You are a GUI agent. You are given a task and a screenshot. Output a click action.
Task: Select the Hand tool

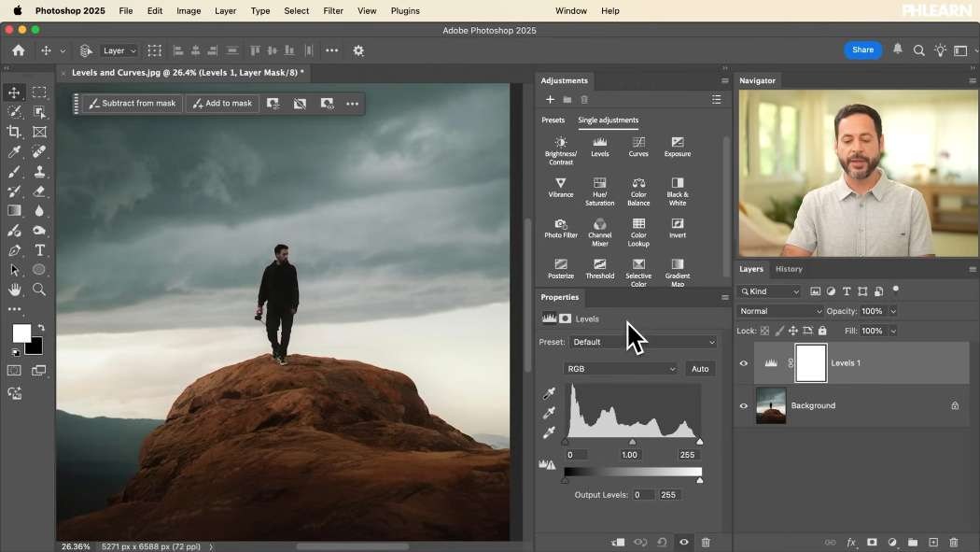pos(14,290)
